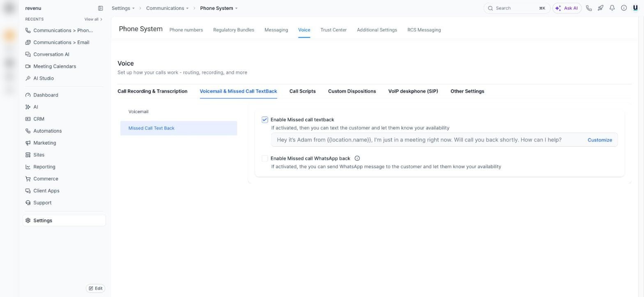Click the Conversation AI chat icon
This screenshot has width=644, height=297.
click(x=28, y=54)
